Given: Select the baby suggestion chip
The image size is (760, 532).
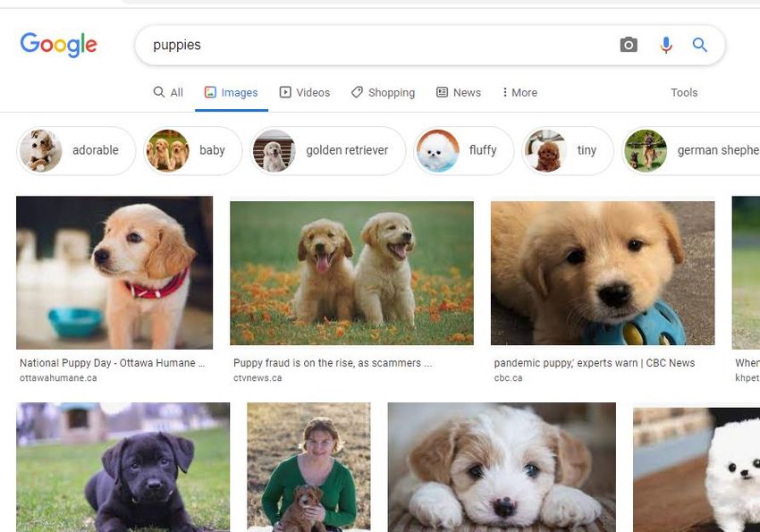Looking at the screenshot, I should 192,151.
